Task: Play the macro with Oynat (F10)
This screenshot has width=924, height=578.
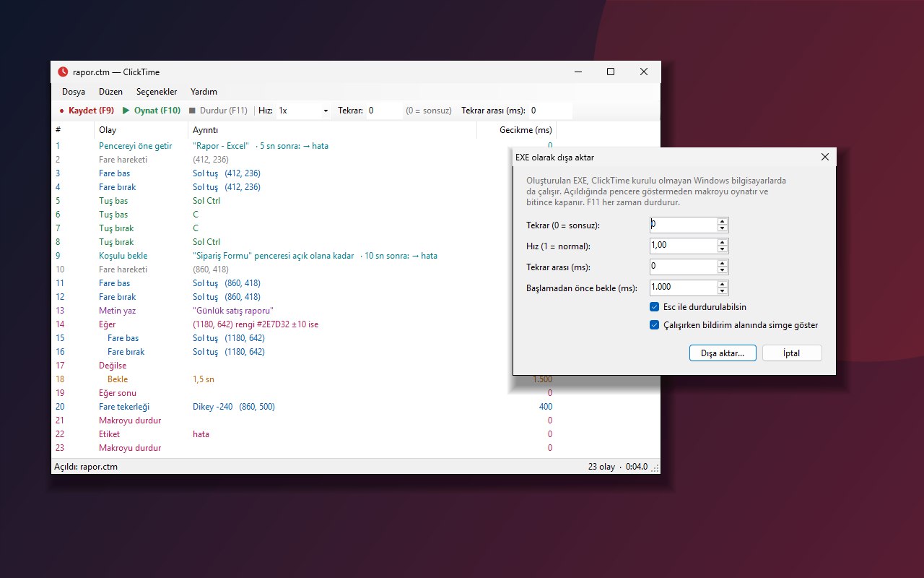Action: click(152, 111)
